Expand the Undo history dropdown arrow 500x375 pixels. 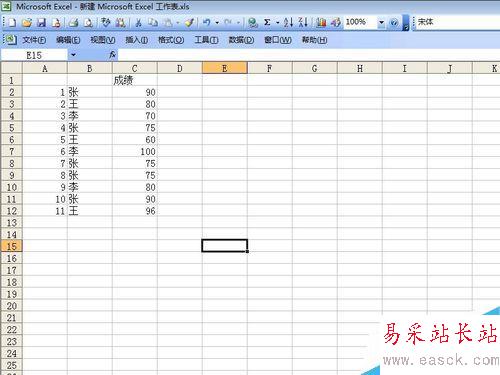(217, 23)
